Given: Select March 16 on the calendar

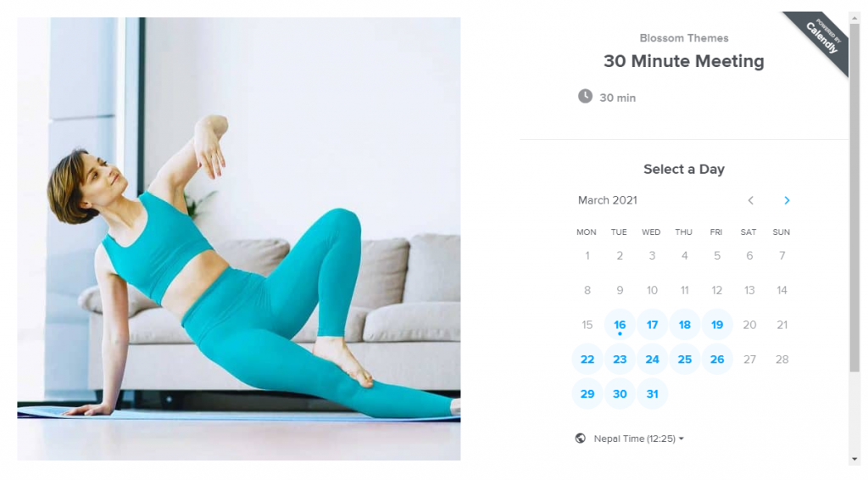Looking at the screenshot, I should tap(620, 325).
